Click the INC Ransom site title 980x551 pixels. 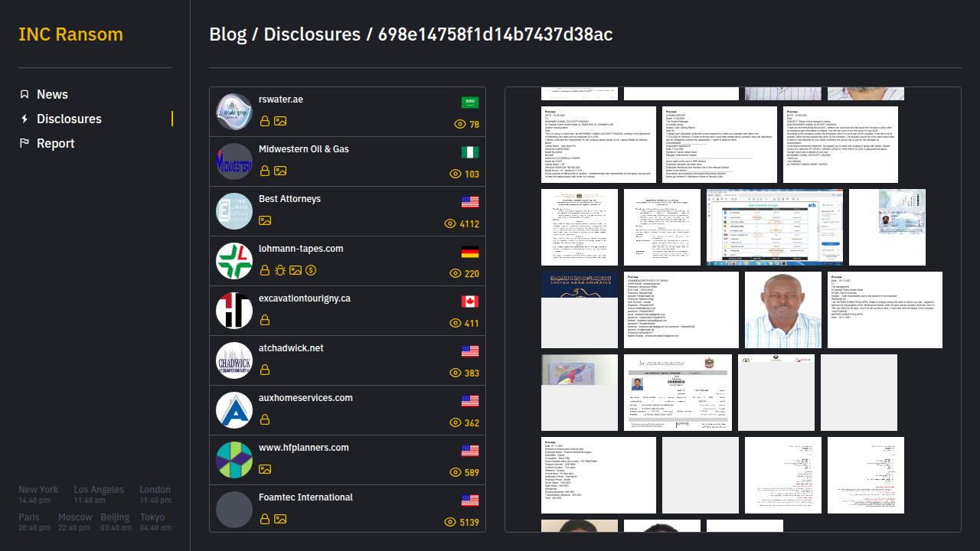tap(70, 34)
